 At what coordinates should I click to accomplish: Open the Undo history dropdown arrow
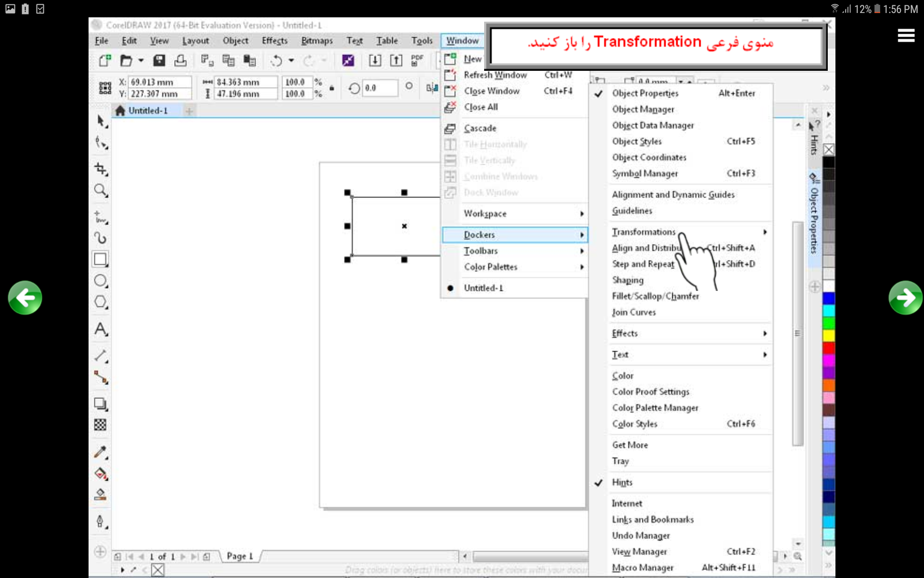pyautogui.click(x=291, y=61)
